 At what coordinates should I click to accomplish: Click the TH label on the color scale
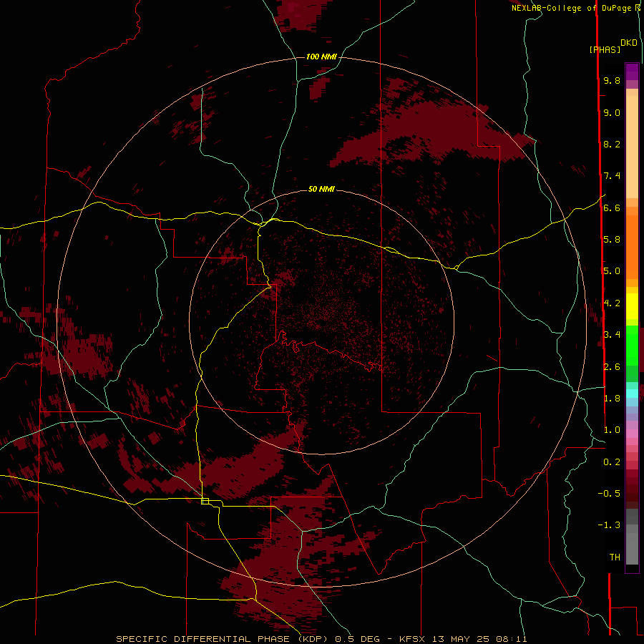(x=615, y=557)
